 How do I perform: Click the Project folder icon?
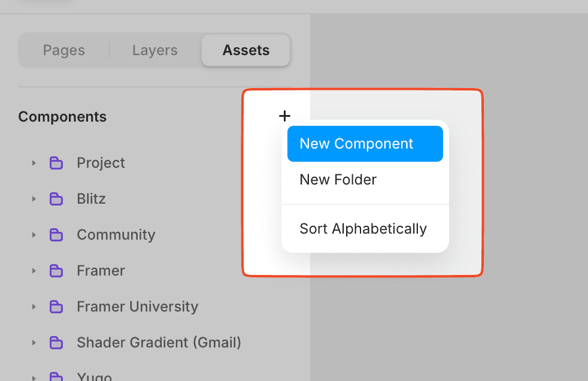point(56,163)
